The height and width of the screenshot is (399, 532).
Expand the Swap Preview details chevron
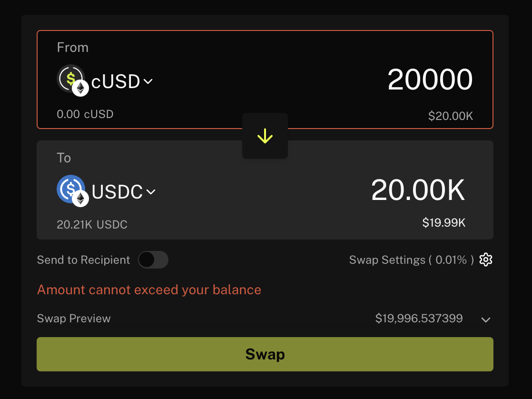pyautogui.click(x=485, y=319)
